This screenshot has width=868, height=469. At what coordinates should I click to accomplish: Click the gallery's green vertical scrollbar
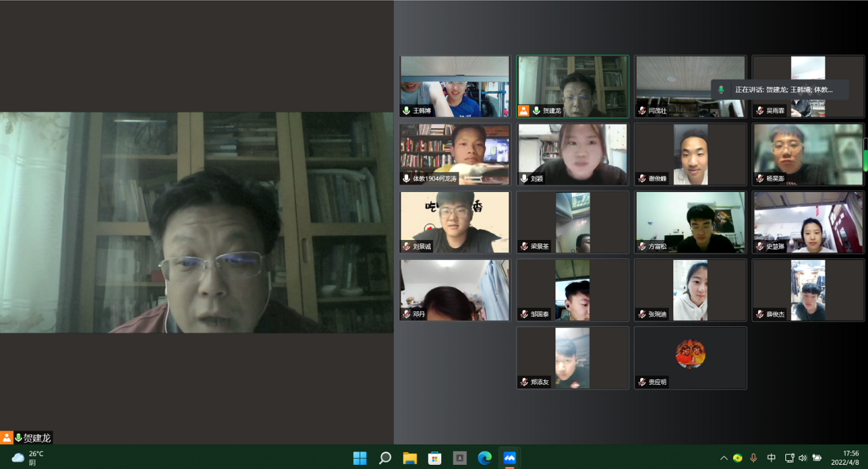pos(865,160)
